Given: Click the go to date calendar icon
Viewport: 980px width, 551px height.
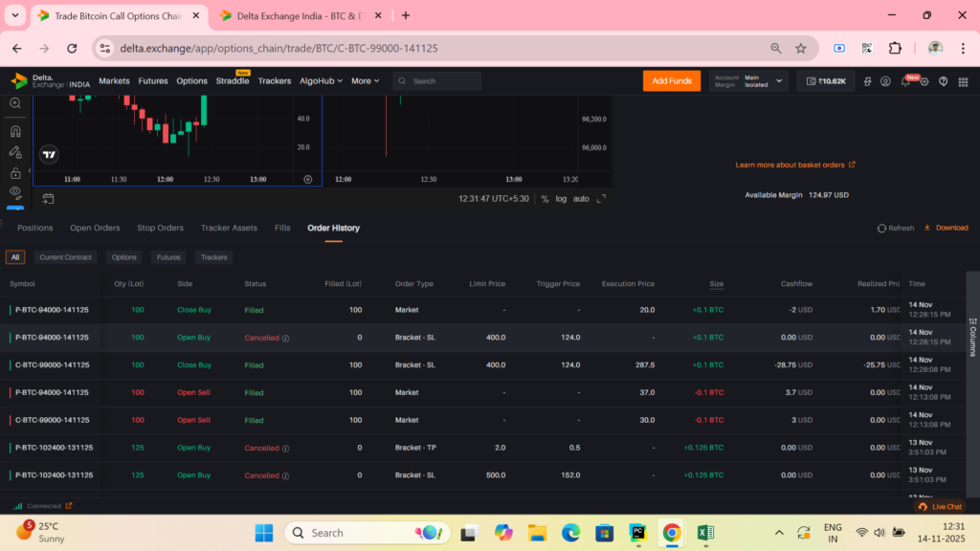Looking at the screenshot, I should [48, 199].
